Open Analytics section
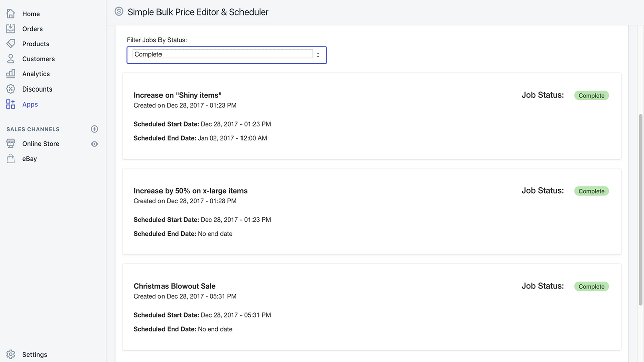The height and width of the screenshot is (362, 644). 36,74
